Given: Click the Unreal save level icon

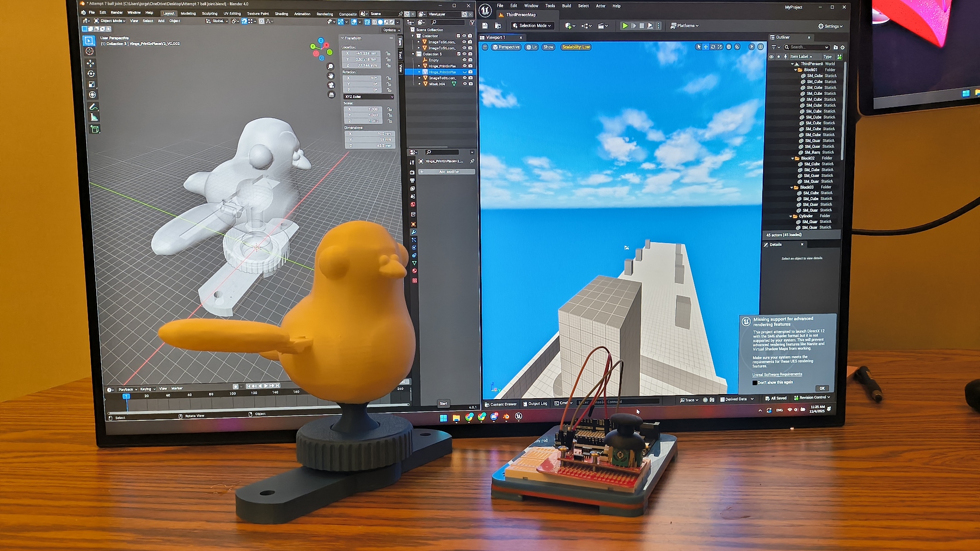Looking at the screenshot, I should (x=485, y=26).
